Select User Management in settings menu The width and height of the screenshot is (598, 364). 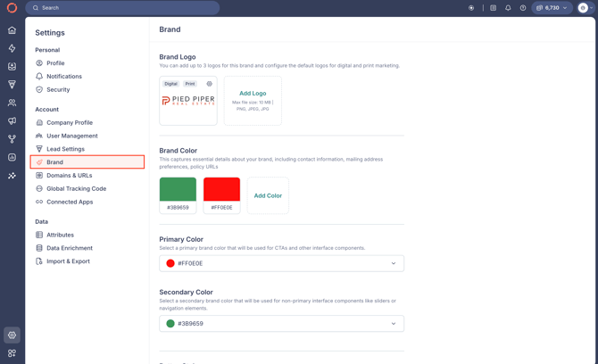click(71, 136)
